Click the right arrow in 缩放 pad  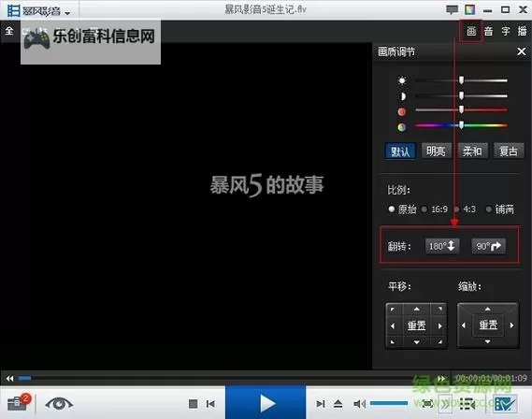point(511,325)
